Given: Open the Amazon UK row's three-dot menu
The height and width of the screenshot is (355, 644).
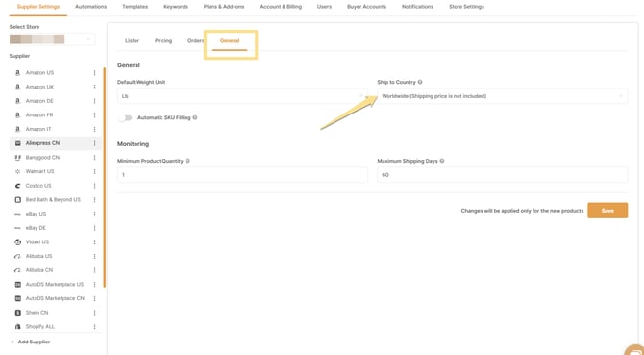Looking at the screenshot, I should (94, 87).
